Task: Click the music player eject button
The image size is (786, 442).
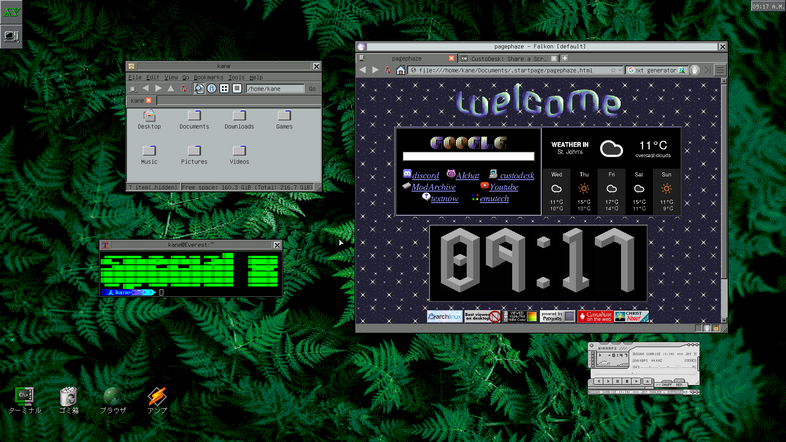Action: click(x=647, y=381)
